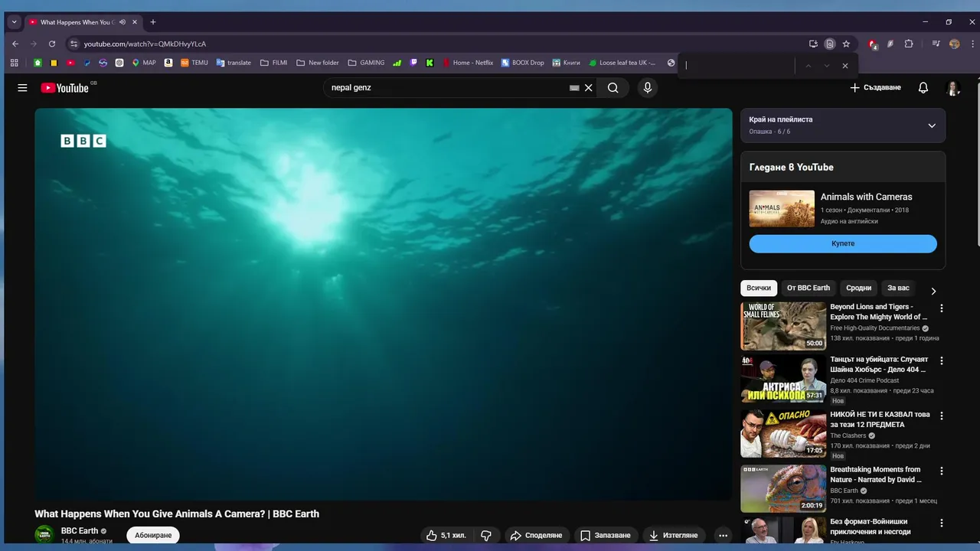980x551 pixels.
Task: Close the find-in-page bar
Action: [845, 66]
